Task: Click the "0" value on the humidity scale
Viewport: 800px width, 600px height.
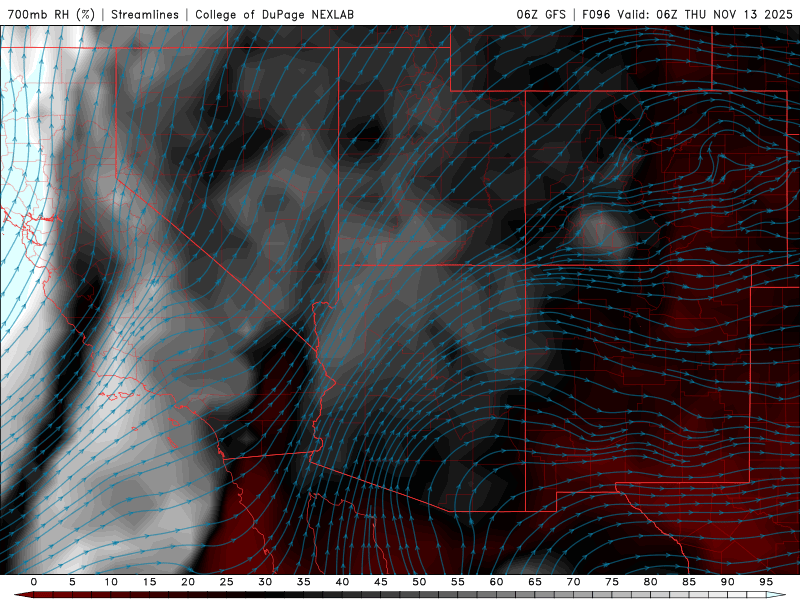Action: (x=34, y=582)
